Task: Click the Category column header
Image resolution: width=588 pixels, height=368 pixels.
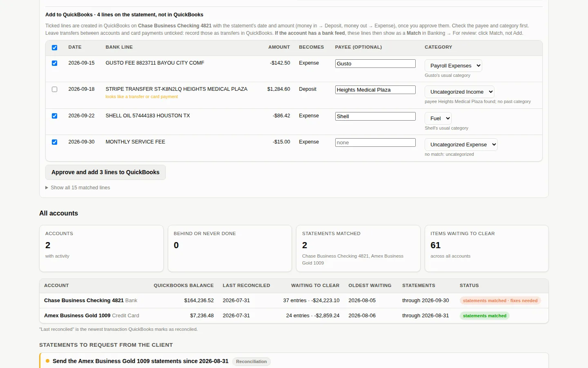Action: pos(438,47)
